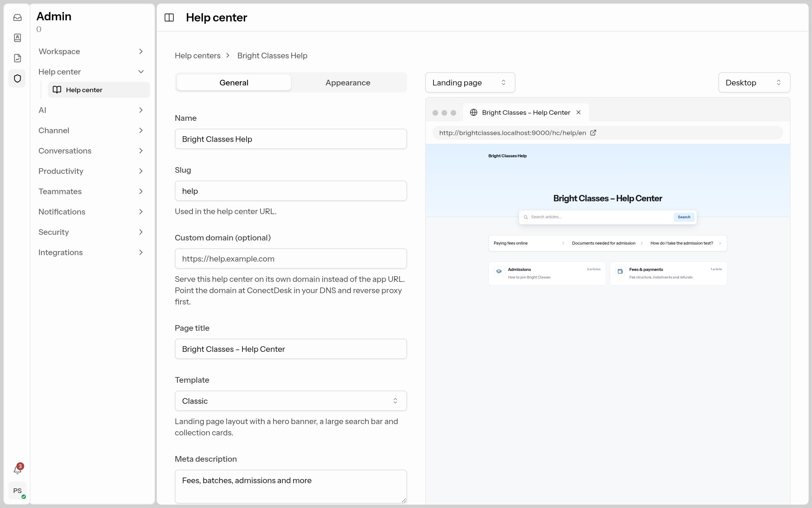
Task: Expand the Workspace section
Action: pos(91,52)
